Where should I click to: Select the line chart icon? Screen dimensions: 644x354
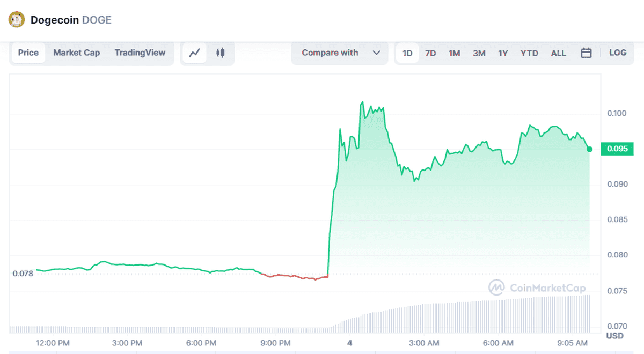click(x=194, y=53)
